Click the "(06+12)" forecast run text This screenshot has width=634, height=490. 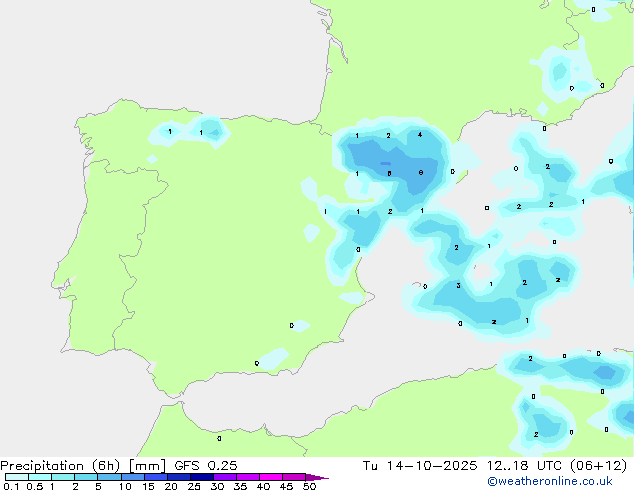tap(598, 466)
